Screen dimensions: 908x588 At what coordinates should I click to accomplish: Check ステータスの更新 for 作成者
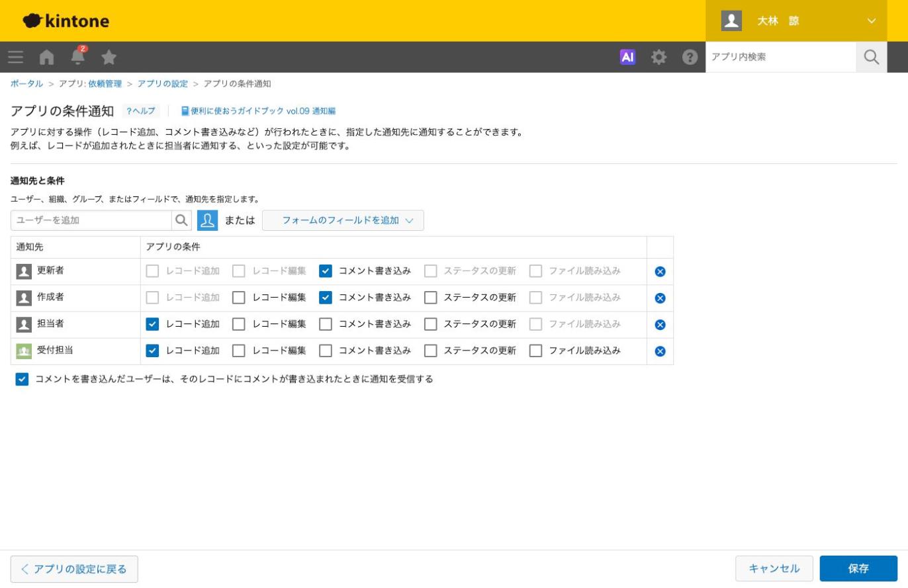[x=431, y=298]
